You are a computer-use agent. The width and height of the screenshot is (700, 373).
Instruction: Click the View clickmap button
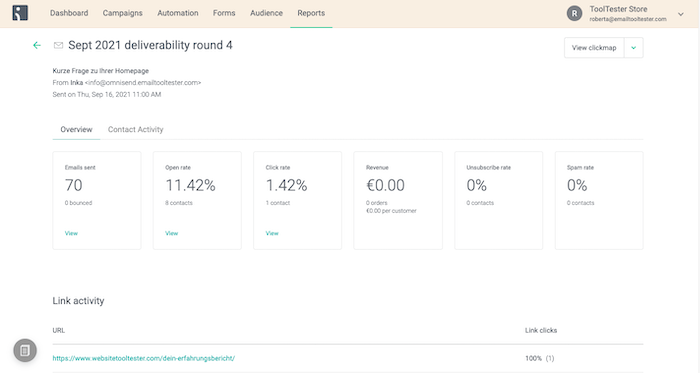[x=594, y=48]
